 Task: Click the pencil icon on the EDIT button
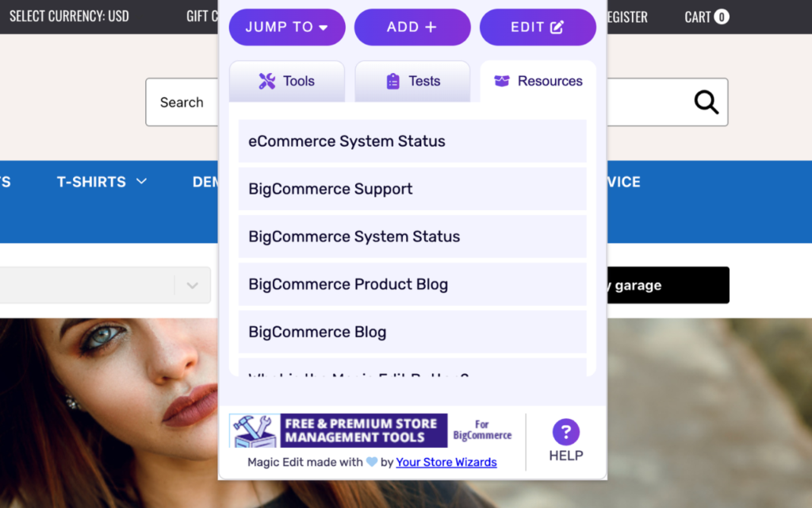click(x=557, y=26)
